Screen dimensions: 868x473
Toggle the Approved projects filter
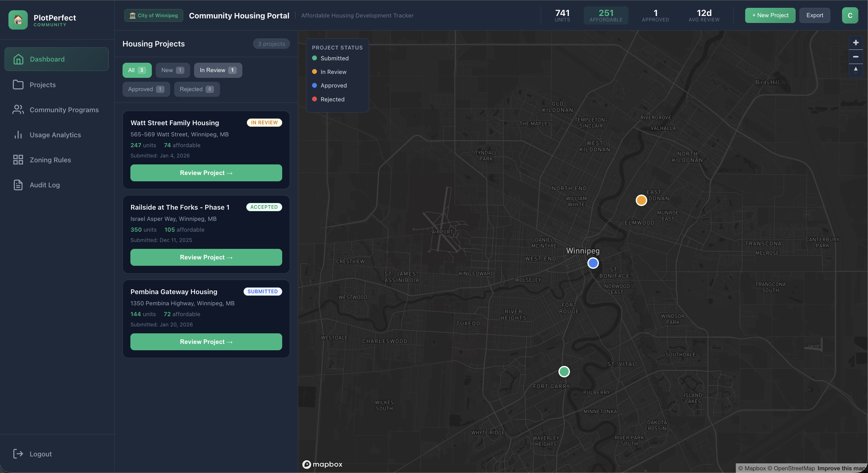click(146, 89)
